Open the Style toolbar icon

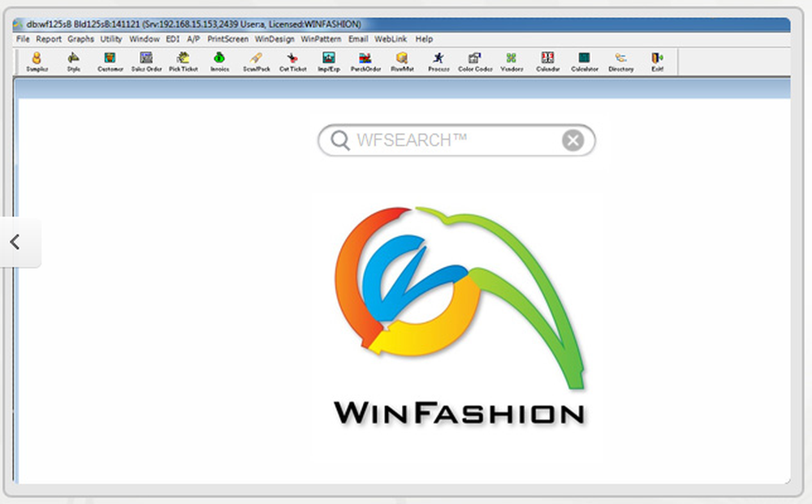74,62
